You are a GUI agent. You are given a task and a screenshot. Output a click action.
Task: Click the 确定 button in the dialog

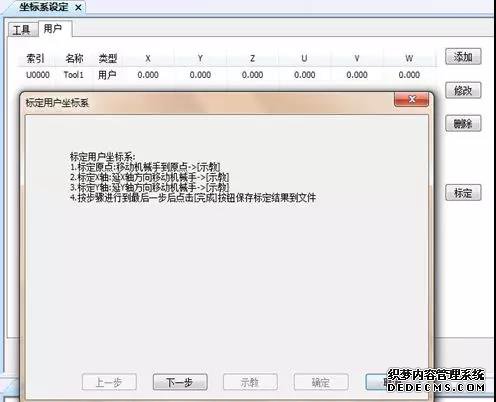coord(321,382)
